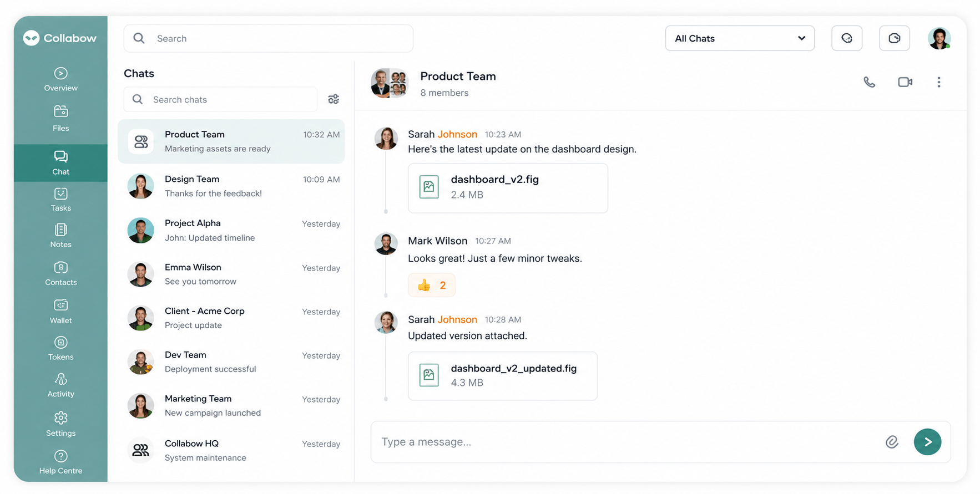
Task: Click Sarah Johnson's avatar on 10:23 AM message
Action: 386,139
